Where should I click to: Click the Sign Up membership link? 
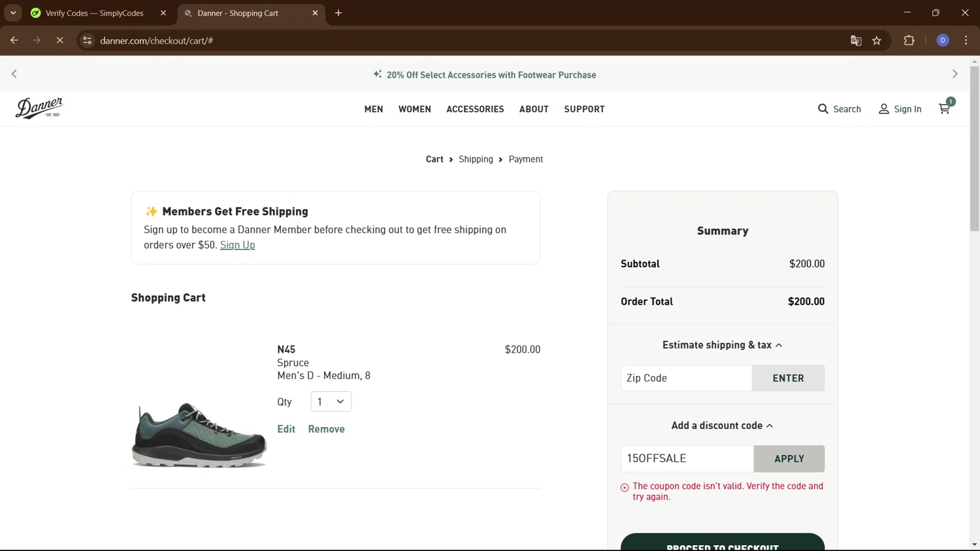pyautogui.click(x=237, y=245)
